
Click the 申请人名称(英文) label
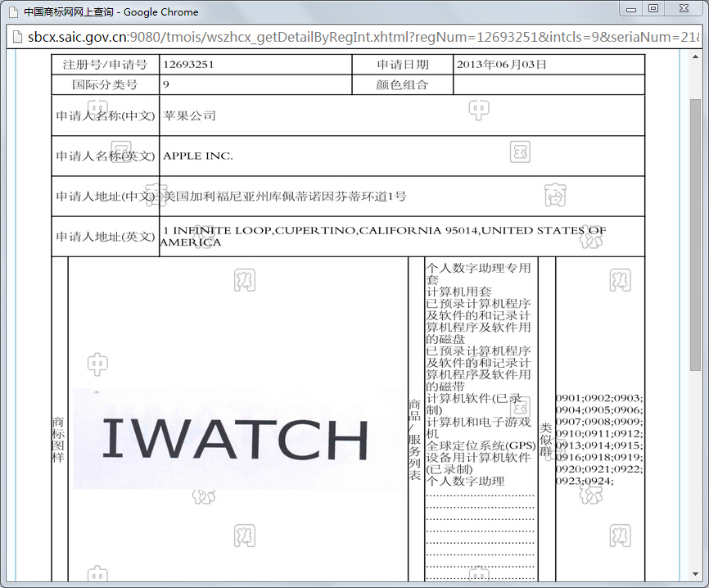click(106, 156)
